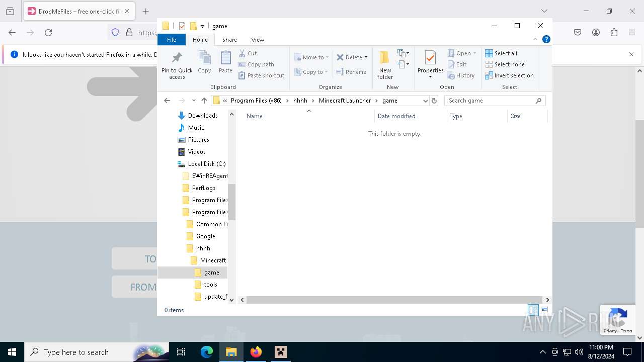The height and width of the screenshot is (362, 644).
Task: Click hhhh in the address breadcrumb
Action: 300,101
